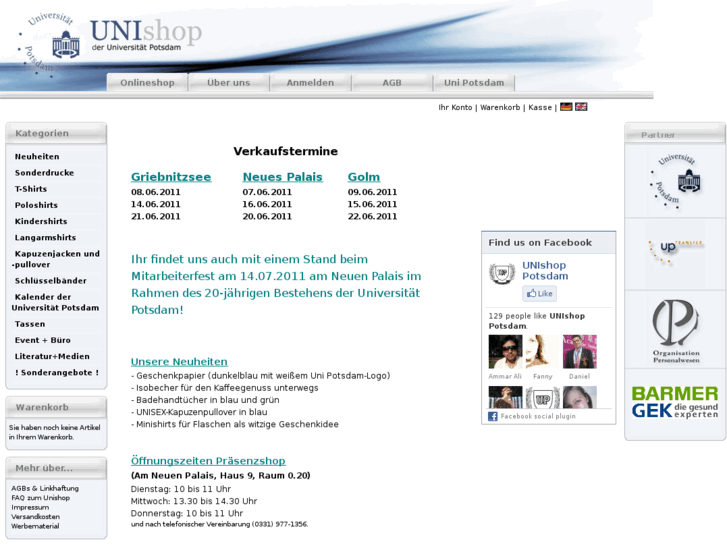This screenshot has width=727, height=545.
Task: Select the Langarmshirts category
Action: tap(45, 237)
